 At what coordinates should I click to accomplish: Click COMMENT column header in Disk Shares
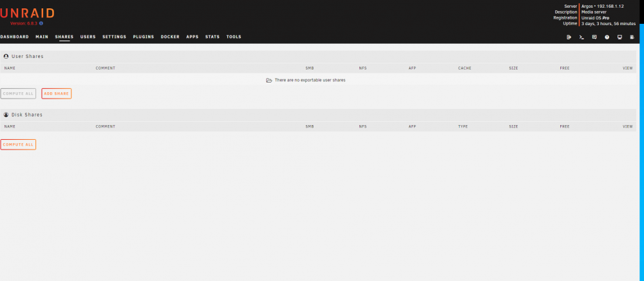[106, 126]
